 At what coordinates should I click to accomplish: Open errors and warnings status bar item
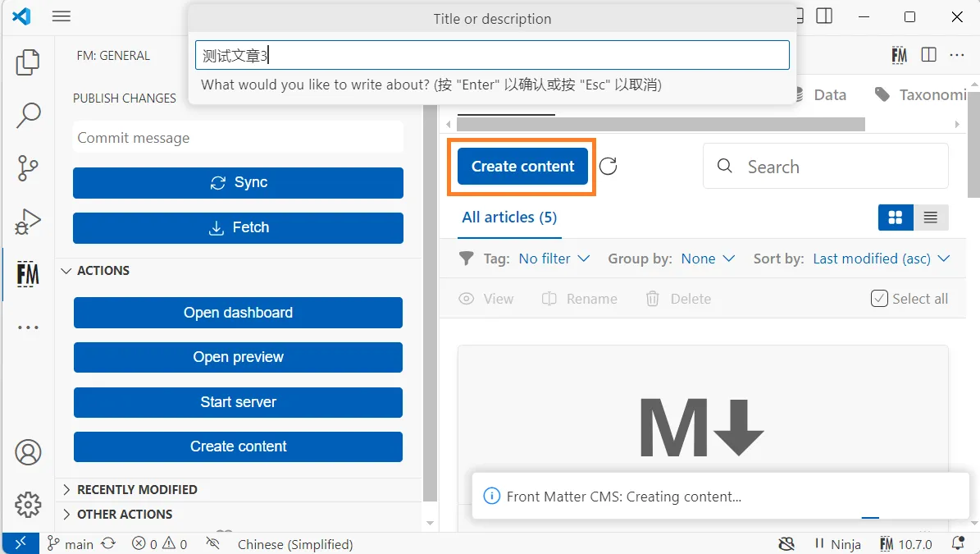click(x=159, y=544)
